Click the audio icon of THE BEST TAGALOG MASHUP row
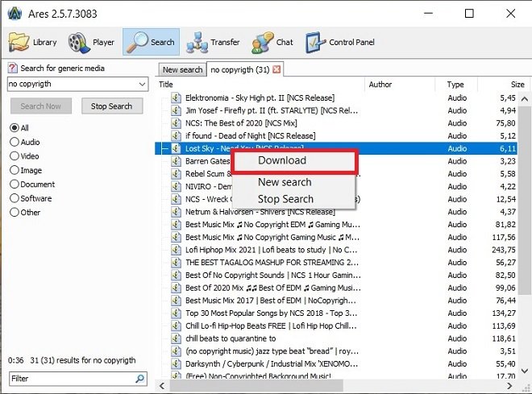Viewport: 532px width, 394px height. point(176,263)
